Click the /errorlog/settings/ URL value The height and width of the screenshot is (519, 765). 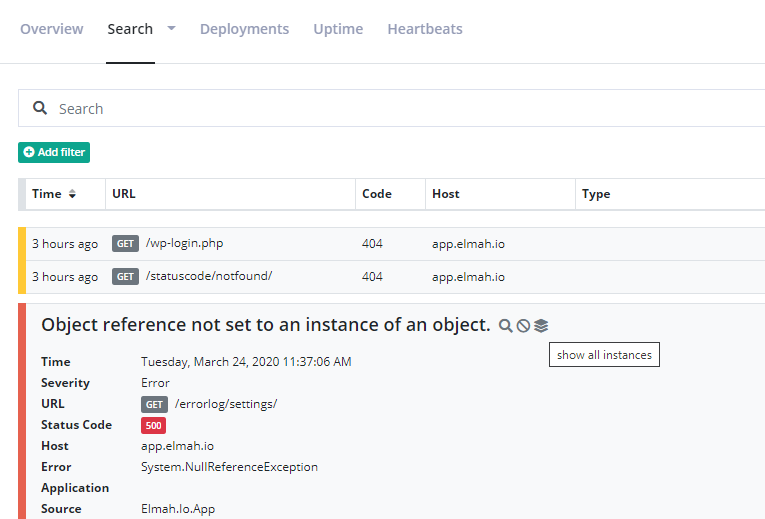click(226, 404)
